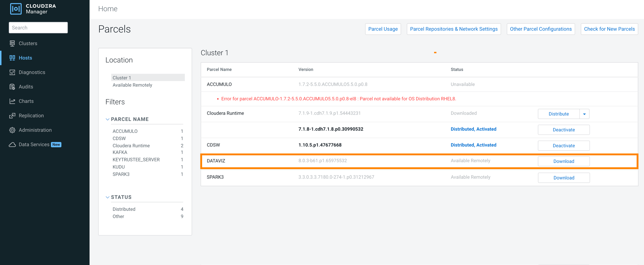Click Check for New Parcels
The width and height of the screenshot is (644, 265).
click(609, 29)
